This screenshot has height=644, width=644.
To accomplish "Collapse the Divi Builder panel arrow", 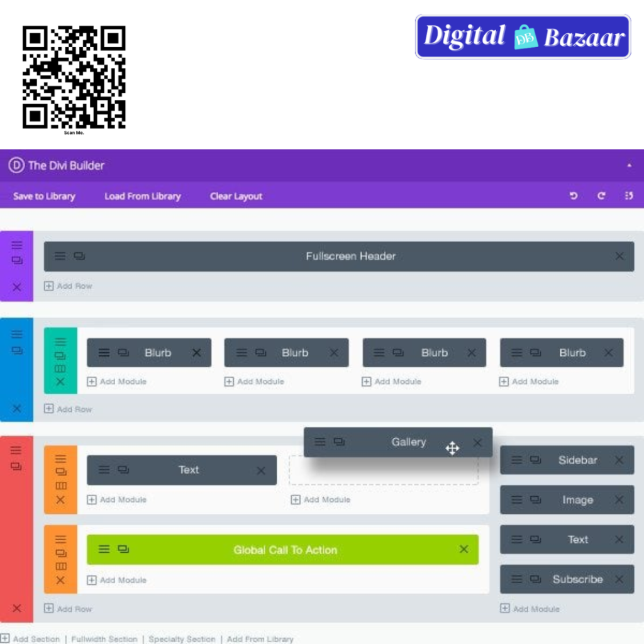I will pyautogui.click(x=629, y=165).
